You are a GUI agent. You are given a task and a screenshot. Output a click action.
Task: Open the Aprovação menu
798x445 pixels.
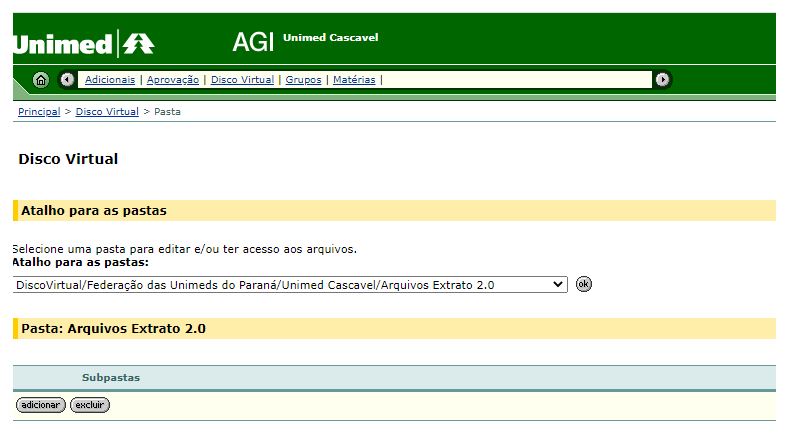click(x=173, y=80)
